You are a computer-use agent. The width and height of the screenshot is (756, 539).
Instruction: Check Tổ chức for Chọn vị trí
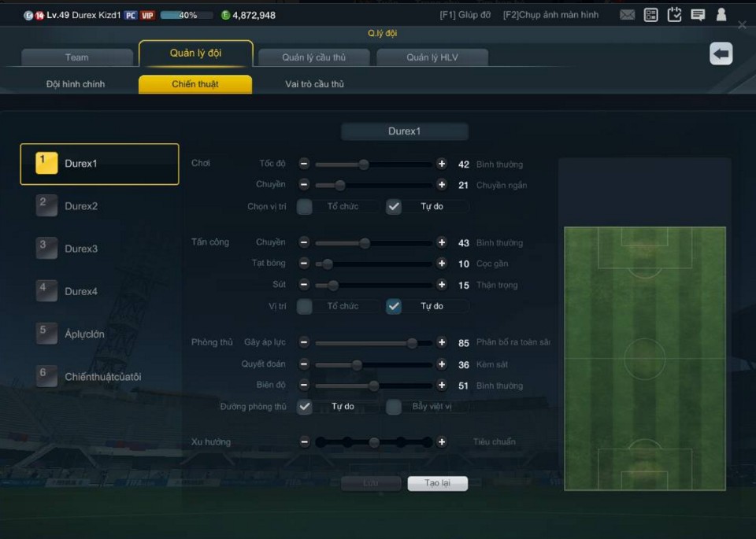pos(304,207)
